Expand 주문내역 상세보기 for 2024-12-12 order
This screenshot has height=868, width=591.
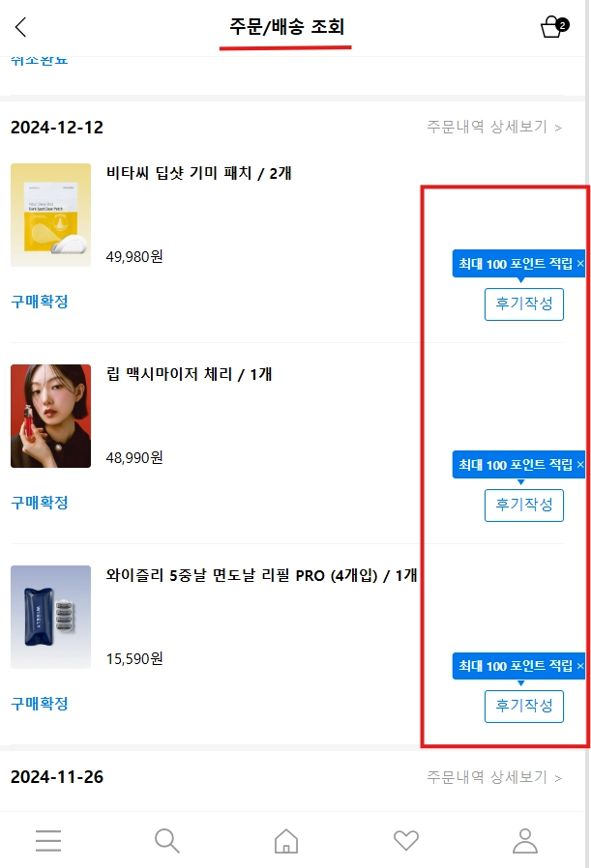click(x=494, y=127)
